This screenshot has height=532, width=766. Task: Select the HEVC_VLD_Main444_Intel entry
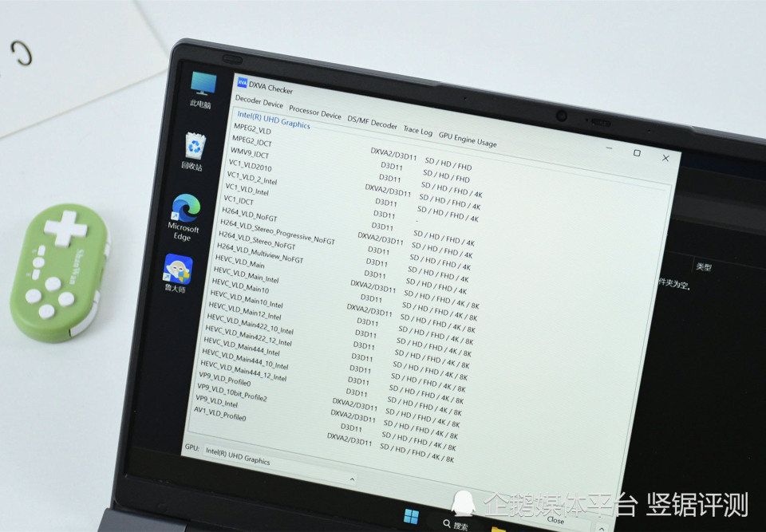coord(241,347)
